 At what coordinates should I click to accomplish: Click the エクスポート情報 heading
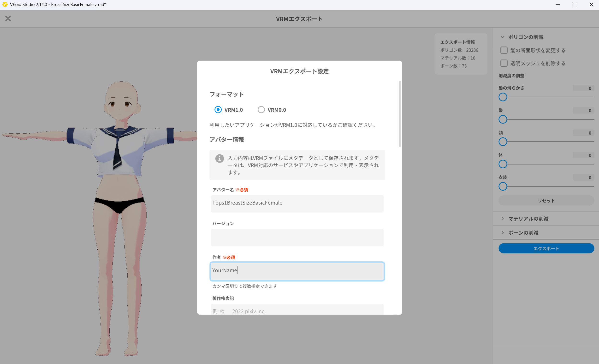click(x=457, y=42)
